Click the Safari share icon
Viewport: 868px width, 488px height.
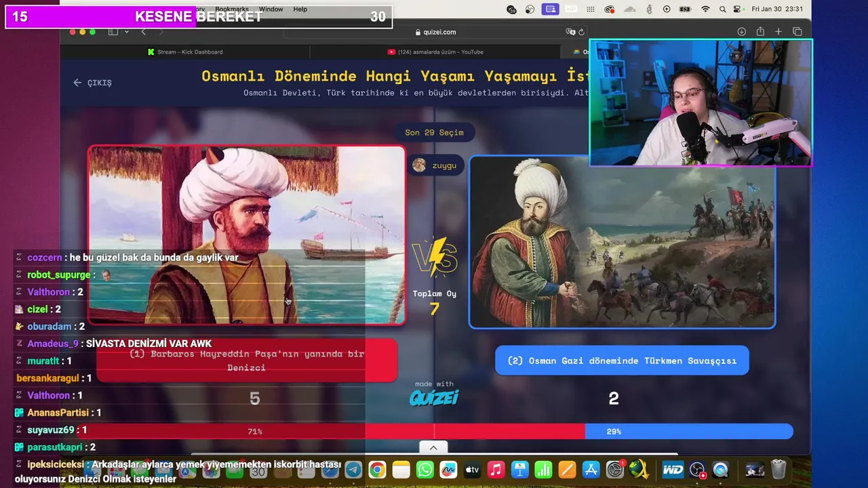[760, 32]
